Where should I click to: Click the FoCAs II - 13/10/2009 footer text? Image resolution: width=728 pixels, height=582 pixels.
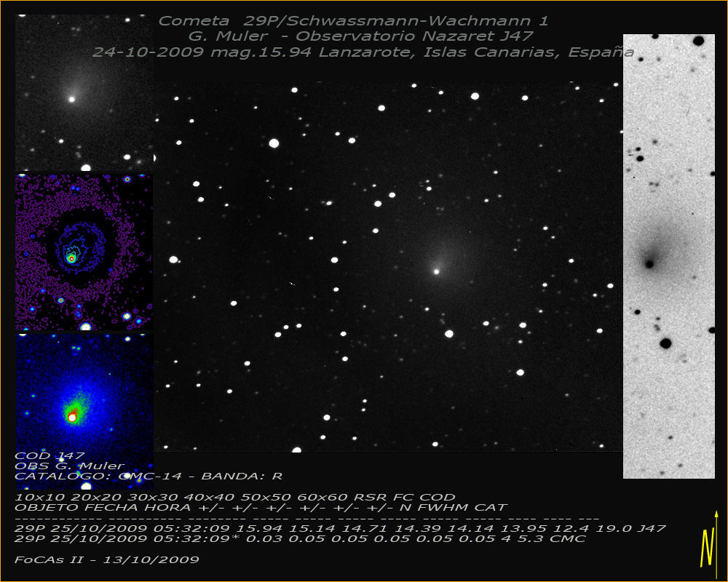[106, 559]
